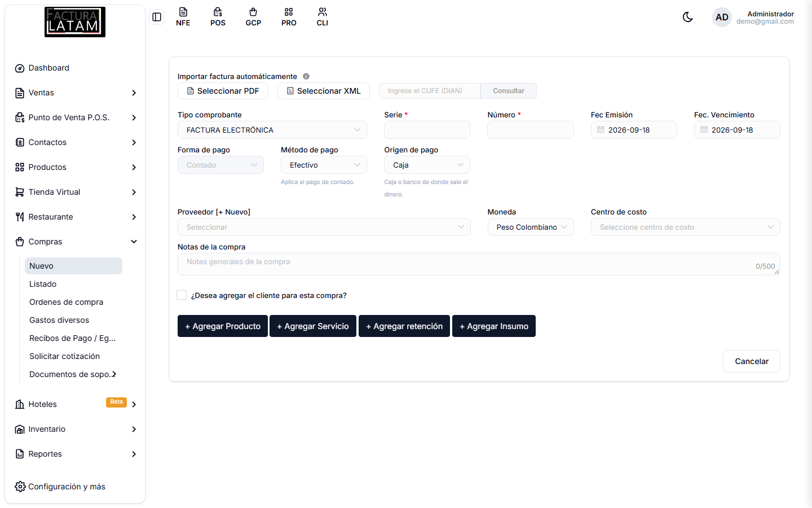Viewport: 812px width, 508px height.
Task: Focus the CUFE (DIAN) input field
Action: (x=430, y=91)
